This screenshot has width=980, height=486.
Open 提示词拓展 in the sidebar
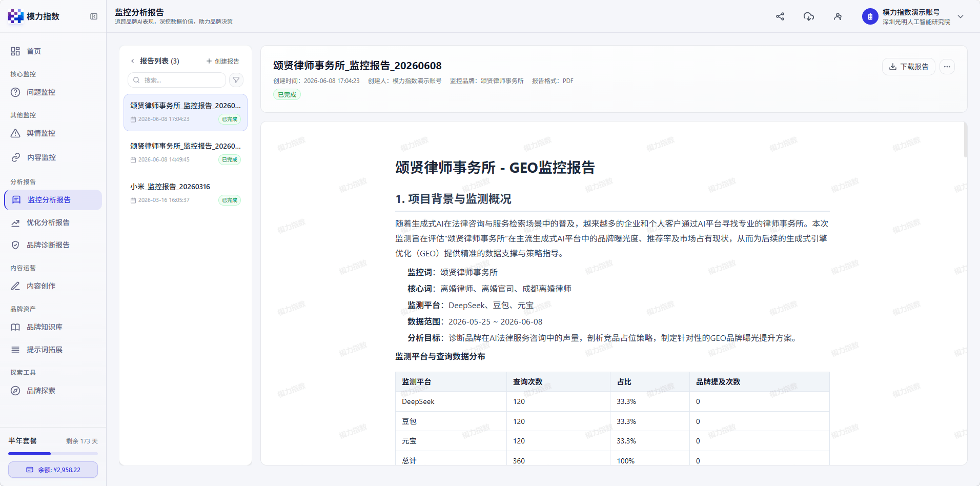(53, 350)
